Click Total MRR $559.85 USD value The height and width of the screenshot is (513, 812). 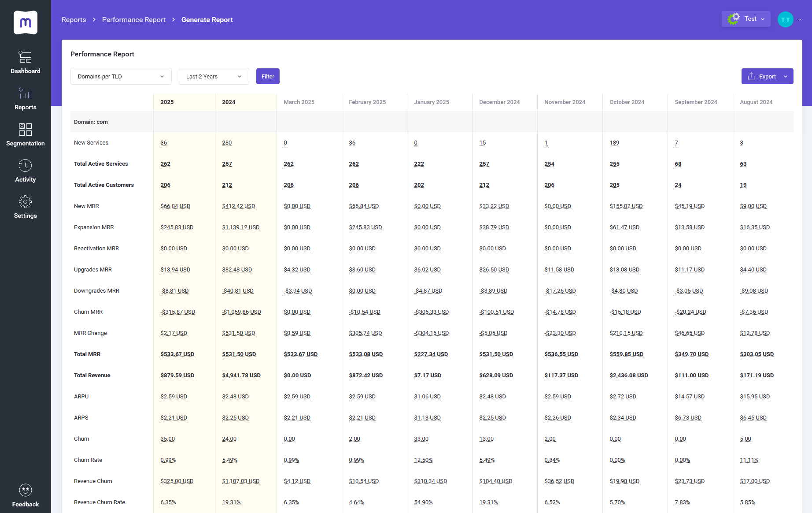pyautogui.click(x=627, y=354)
